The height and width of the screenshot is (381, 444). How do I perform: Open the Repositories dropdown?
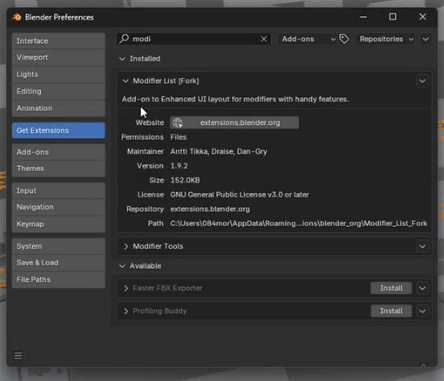[386, 39]
